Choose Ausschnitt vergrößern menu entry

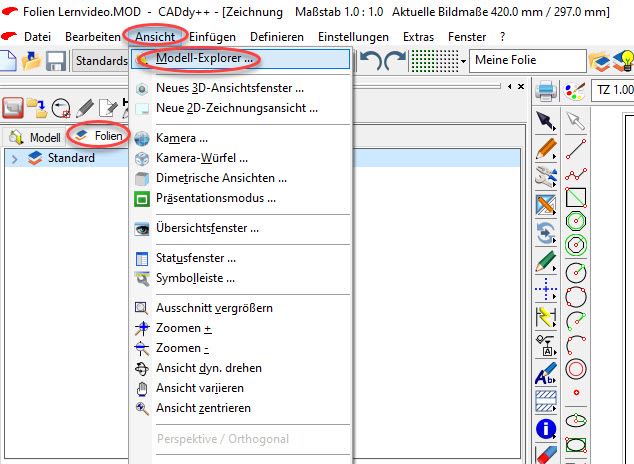coord(241,308)
